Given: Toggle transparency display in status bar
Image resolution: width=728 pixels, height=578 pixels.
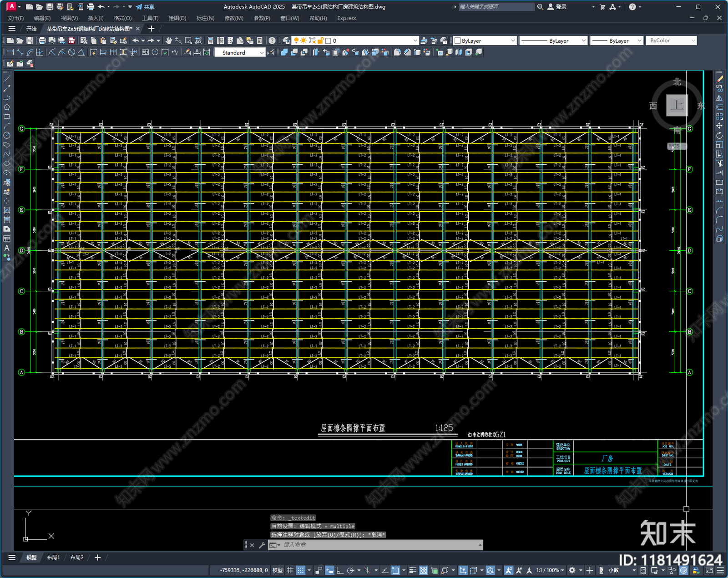Looking at the screenshot, I should [x=423, y=570].
